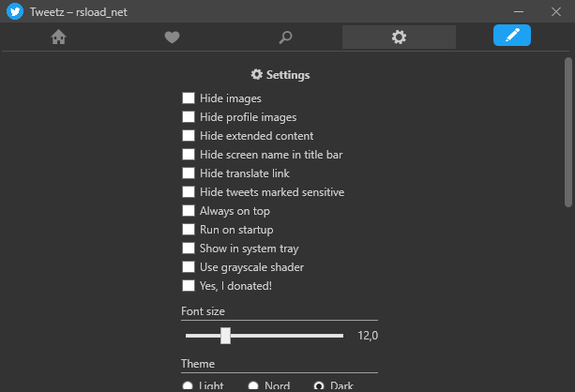
Task: Open the Home timeline tab
Action: [59, 37]
